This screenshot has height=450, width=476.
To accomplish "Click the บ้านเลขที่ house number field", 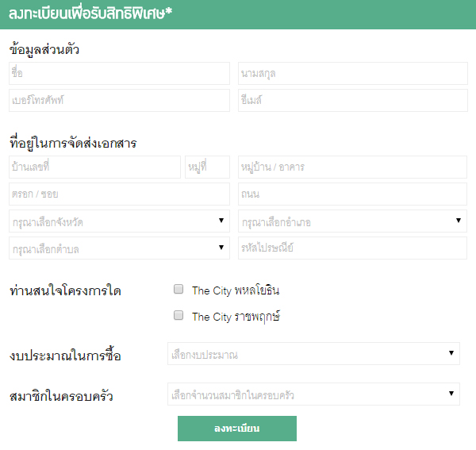I will click(94, 167).
